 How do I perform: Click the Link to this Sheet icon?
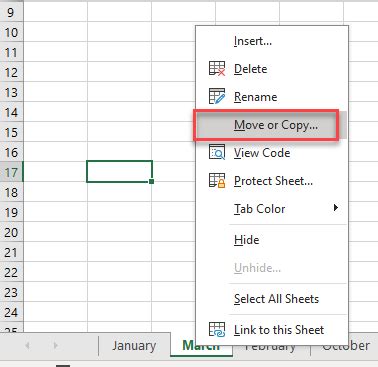pos(217,330)
